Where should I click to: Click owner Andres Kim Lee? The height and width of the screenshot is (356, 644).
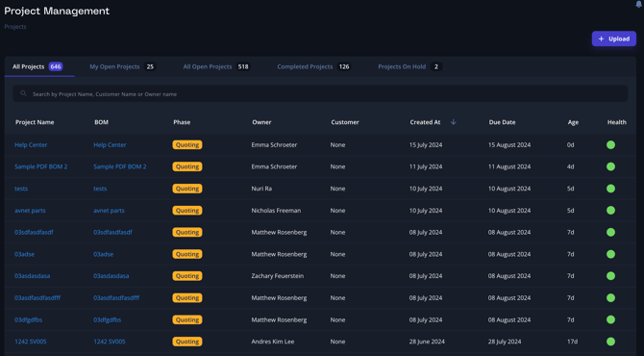pos(273,342)
